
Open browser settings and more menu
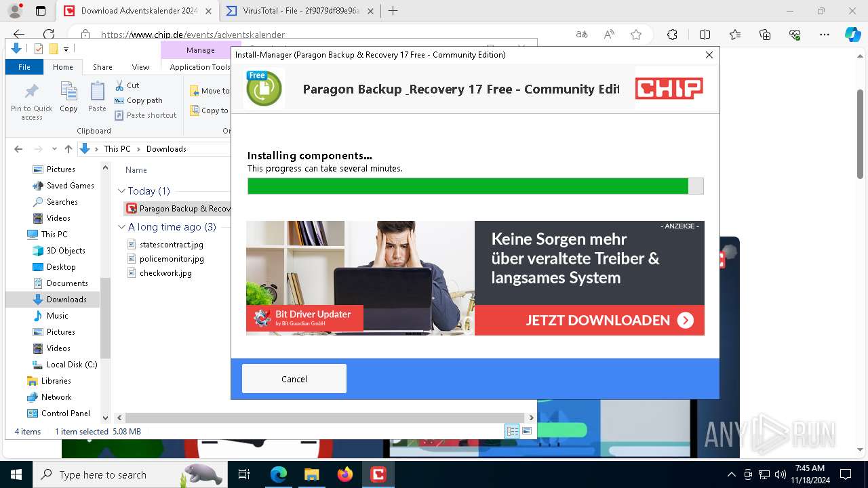[x=825, y=35]
